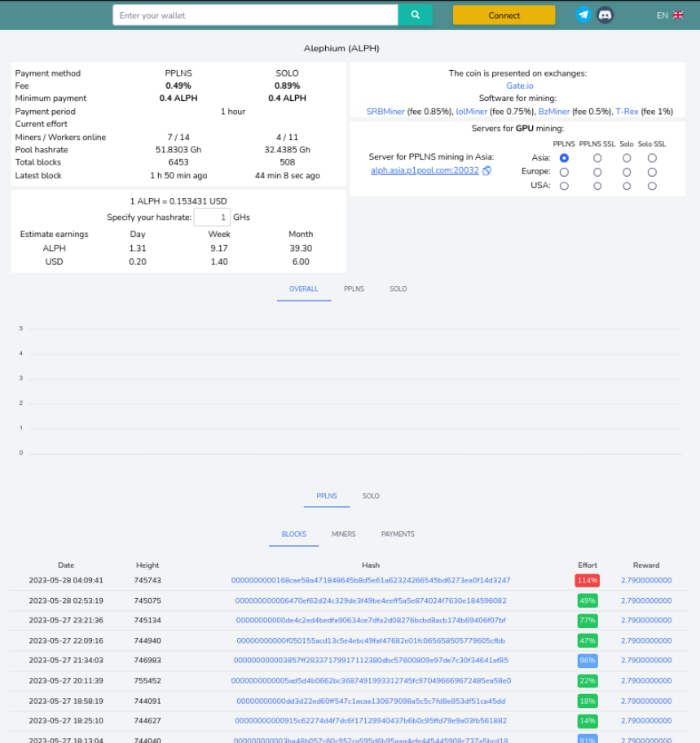Select Asia Solo server radio button
The width and height of the screenshot is (700, 743).
coord(627,158)
